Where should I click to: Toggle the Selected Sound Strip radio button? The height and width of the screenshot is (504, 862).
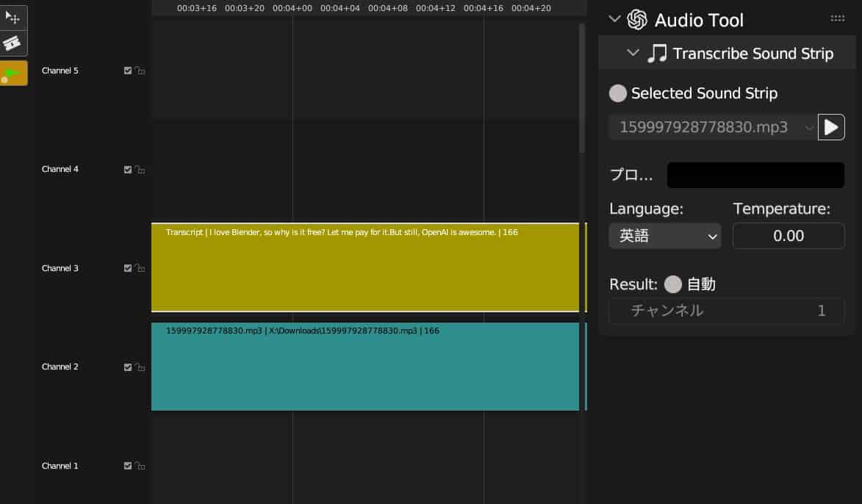tap(617, 93)
